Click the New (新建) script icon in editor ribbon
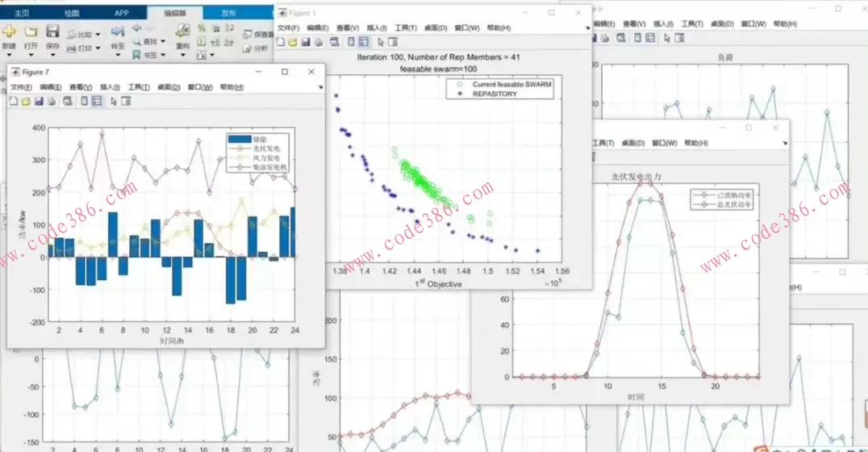This screenshot has width=868, height=452. tap(9, 31)
